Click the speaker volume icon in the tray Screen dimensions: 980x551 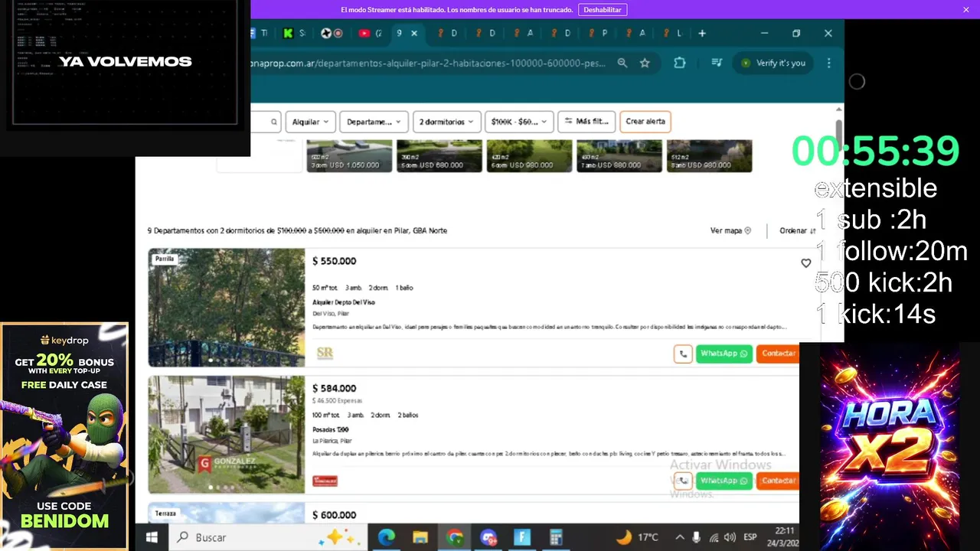click(x=730, y=537)
